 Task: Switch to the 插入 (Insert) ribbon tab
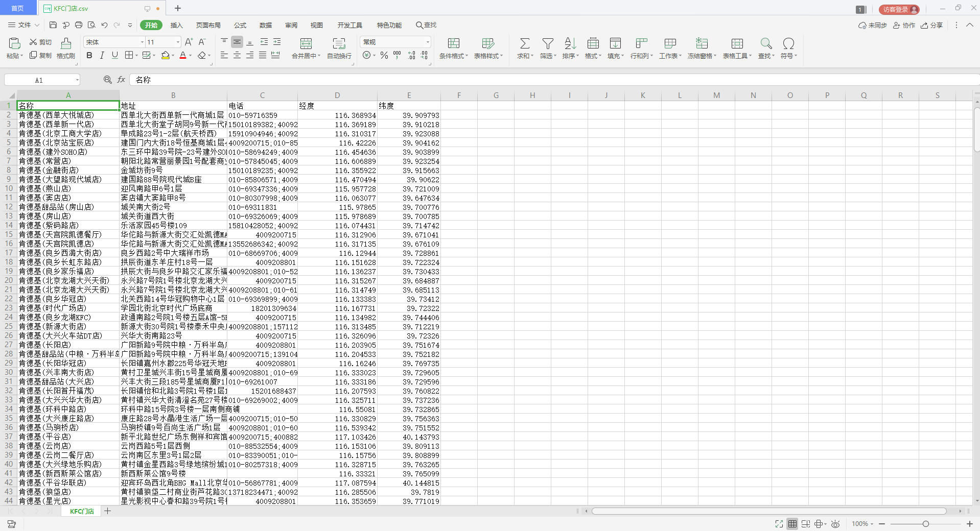point(176,25)
